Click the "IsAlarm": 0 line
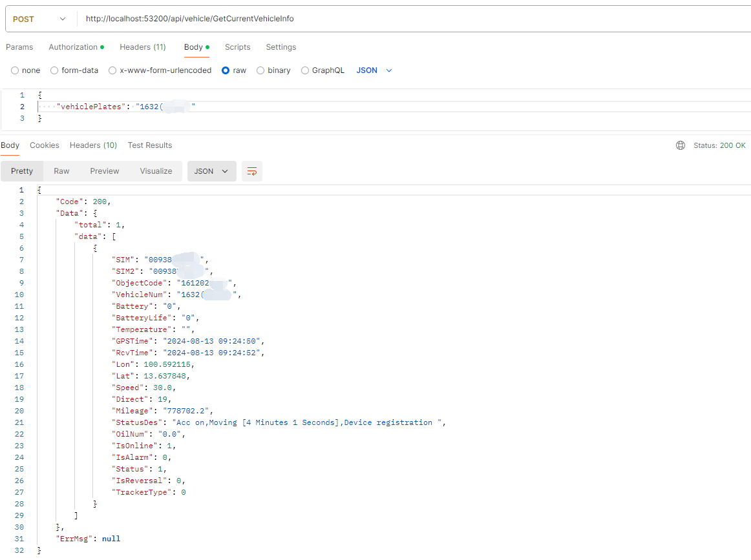This screenshot has height=560, width=751. click(142, 457)
